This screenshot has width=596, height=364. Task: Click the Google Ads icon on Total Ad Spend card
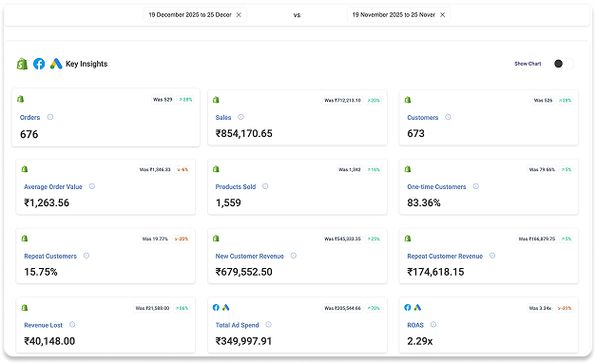(x=226, y=307)
